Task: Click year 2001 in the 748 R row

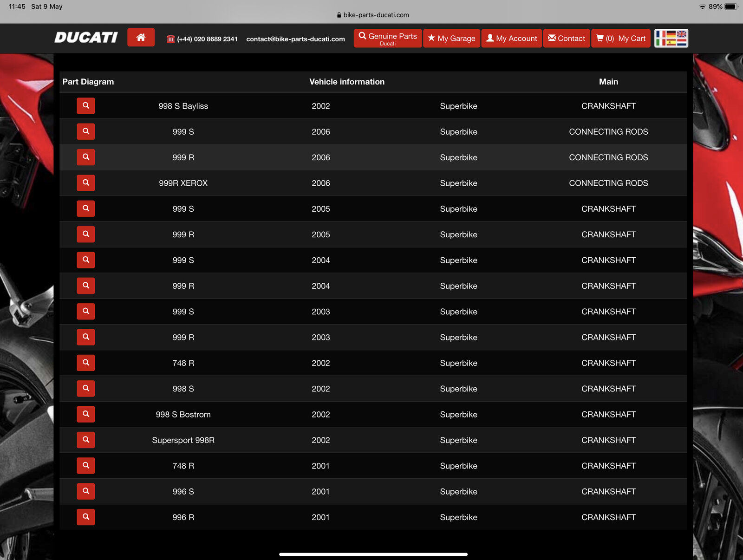Action: pyautogui.click(x=321, y=465)
